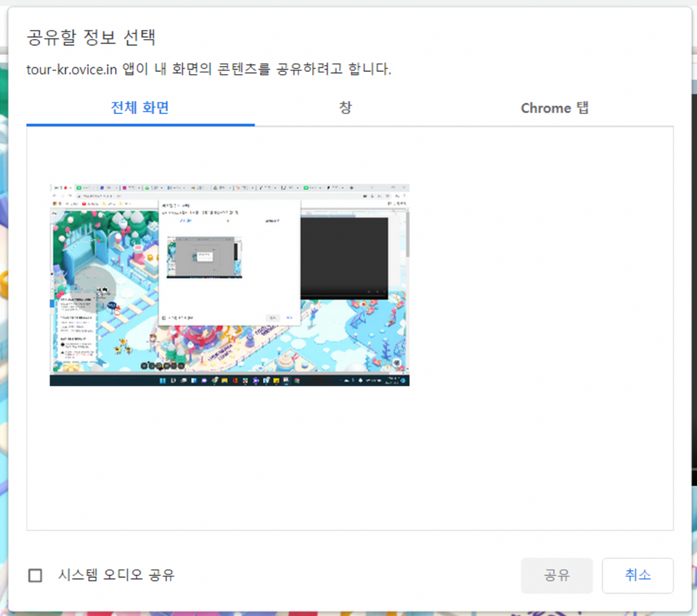Click the 공유할 정보 선택 title text
The width and height of the screenshot is (697, 616).
(91, 37)
